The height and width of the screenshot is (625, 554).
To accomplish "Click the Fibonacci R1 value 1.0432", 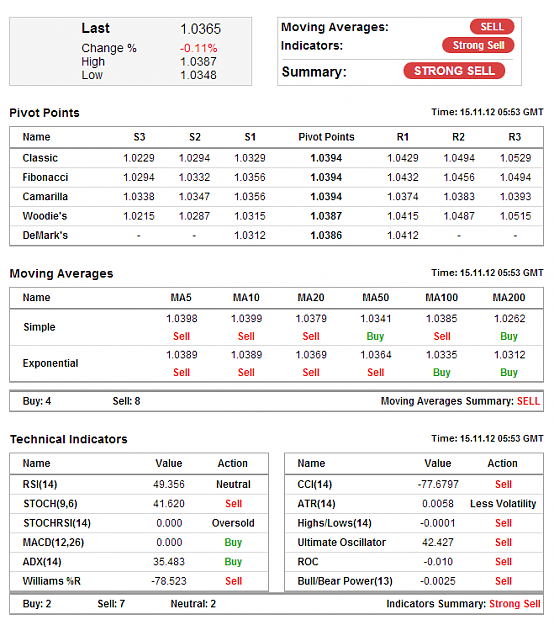I will [403, 177].
